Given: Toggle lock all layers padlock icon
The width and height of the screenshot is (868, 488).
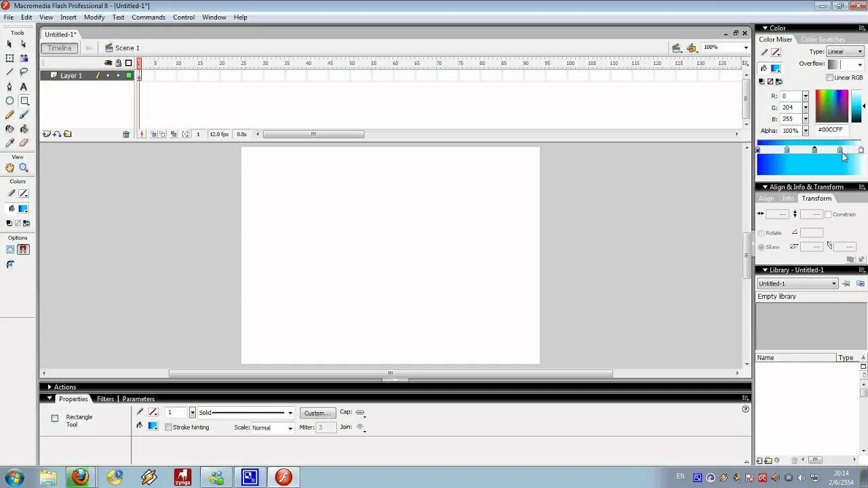Looking at the screenshot, I should tap(118, 63).
